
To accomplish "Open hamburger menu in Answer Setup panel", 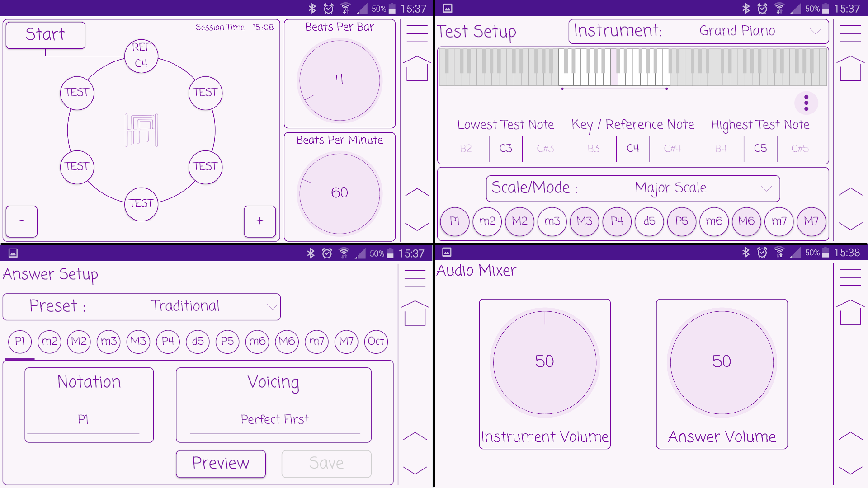I will click(415, 278).
